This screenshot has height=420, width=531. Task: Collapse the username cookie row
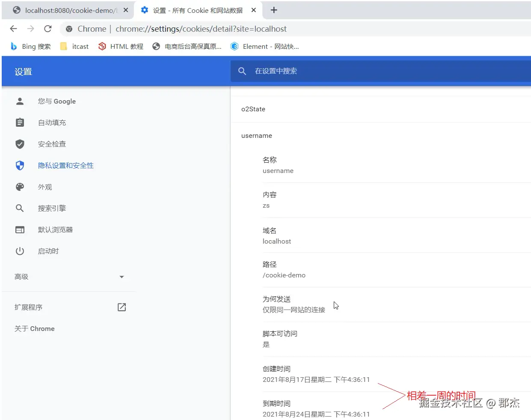point(381,136)
